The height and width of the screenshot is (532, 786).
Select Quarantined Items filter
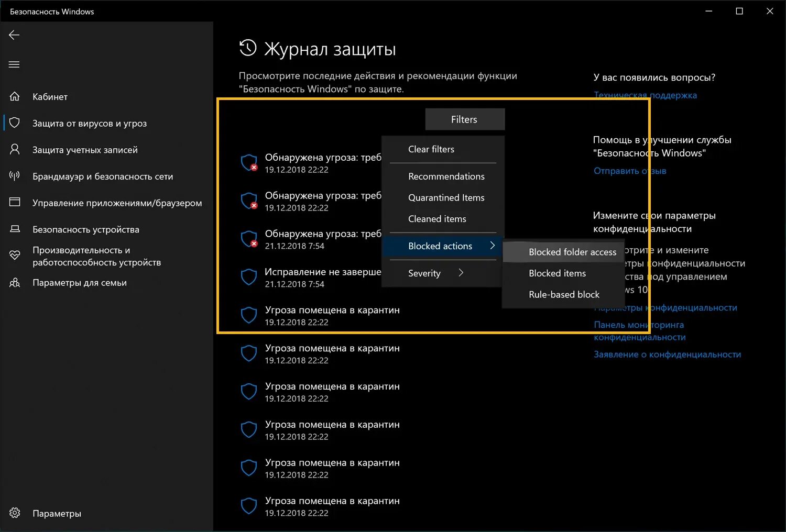pos(446,197)
